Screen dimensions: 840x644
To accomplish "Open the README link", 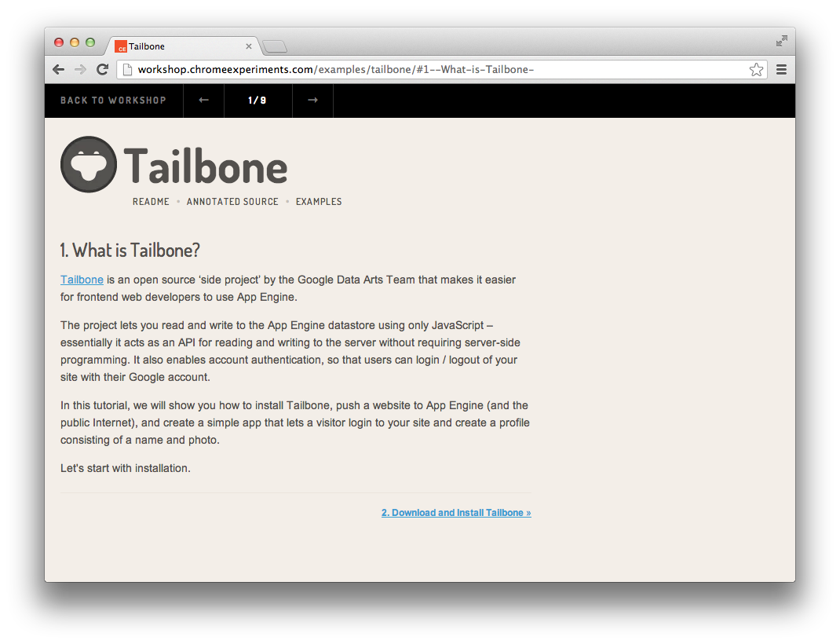I will (x=151, y=202).
